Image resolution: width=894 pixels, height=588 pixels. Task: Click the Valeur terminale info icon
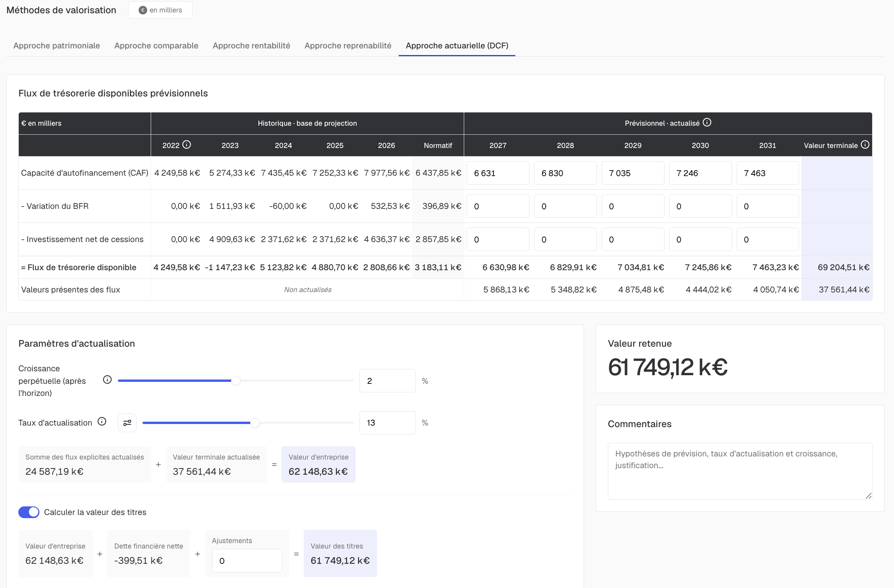pyautogui.click(x=865, y=145)
